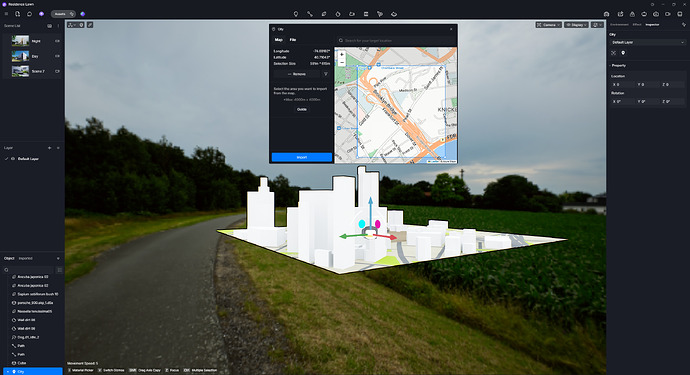The image size is (690, 375).
Task: Click the location pin icon in Inspector
Action: pyautogui.click(x=623, y=53)
